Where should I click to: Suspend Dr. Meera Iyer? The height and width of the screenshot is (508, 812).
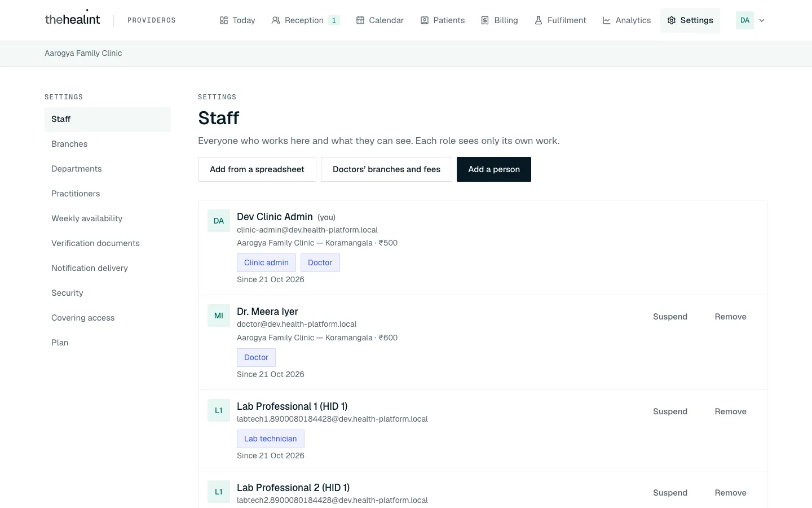(670, 317)
